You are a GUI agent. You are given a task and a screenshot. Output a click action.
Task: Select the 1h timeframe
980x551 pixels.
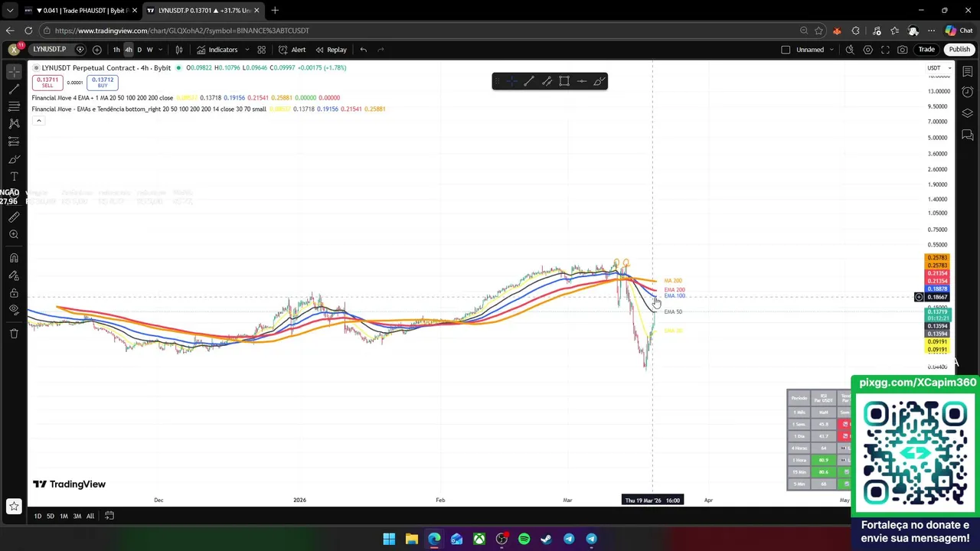coord(116,50)
